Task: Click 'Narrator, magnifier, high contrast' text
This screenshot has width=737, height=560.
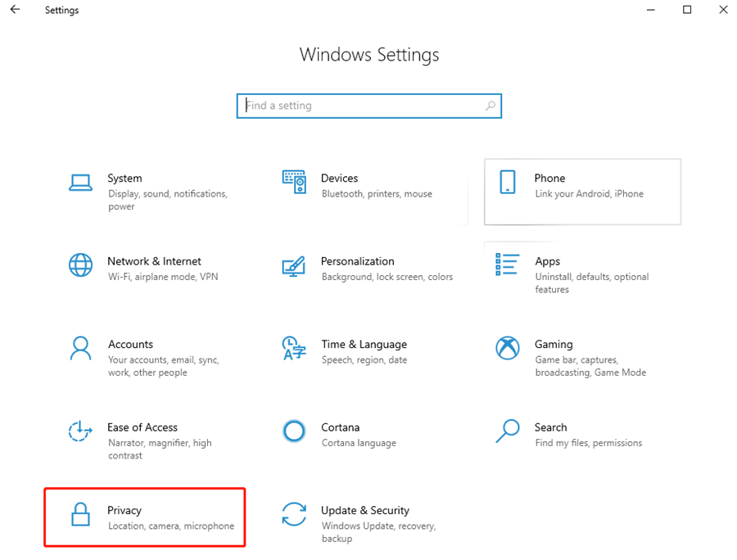Action: (160, 449)
